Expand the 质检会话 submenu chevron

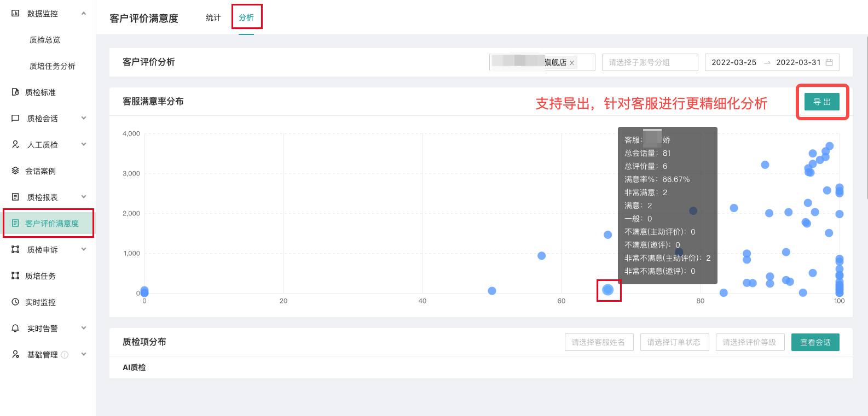coord(84,118)
